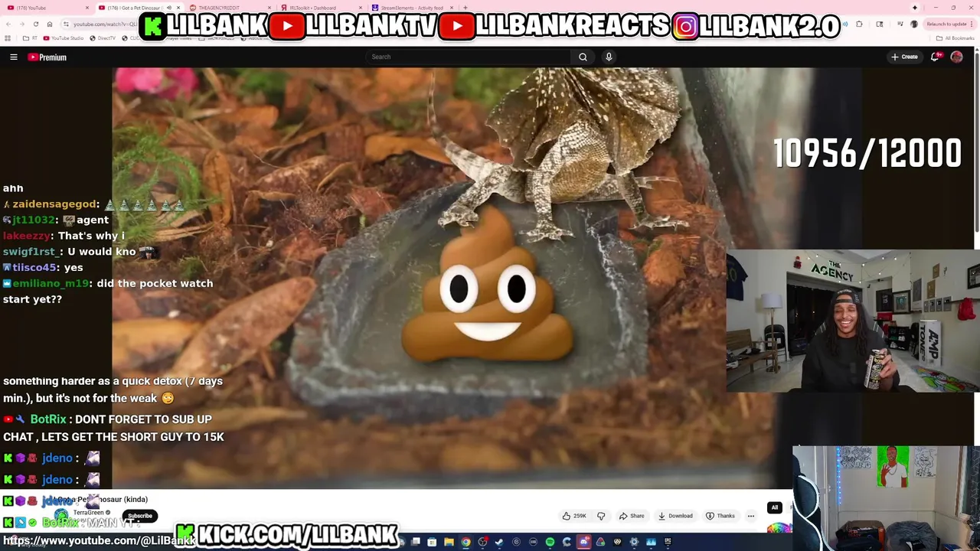Click the address bar URL
Image resolution: width=980 pixels, height=551 pixels.
coord(106,24)
